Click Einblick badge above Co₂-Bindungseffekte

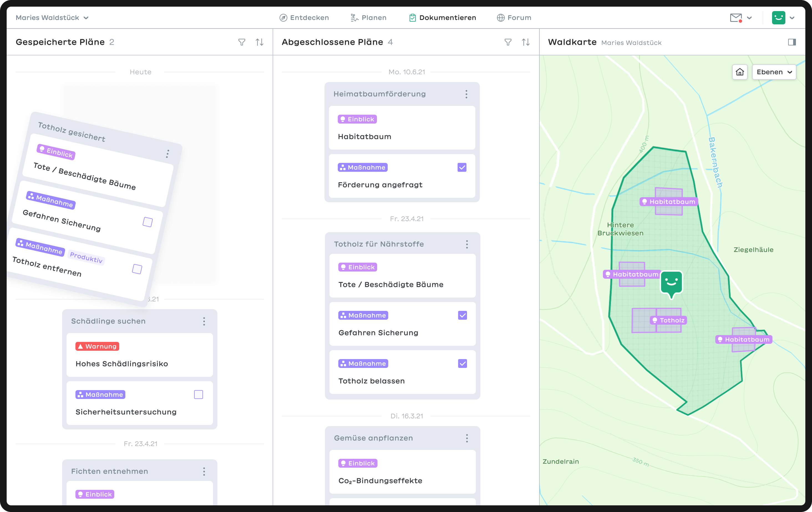pos(358,464)
